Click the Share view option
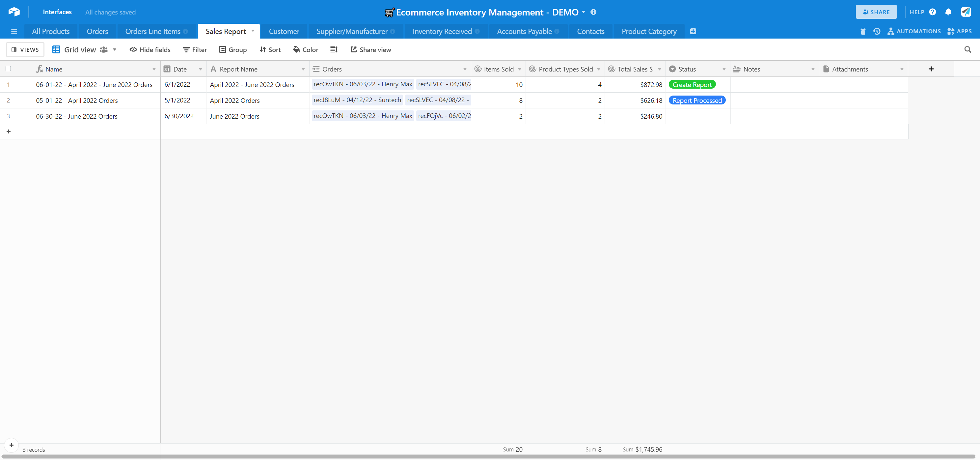Viewport: 980px width, 460px height. [370, 49]
